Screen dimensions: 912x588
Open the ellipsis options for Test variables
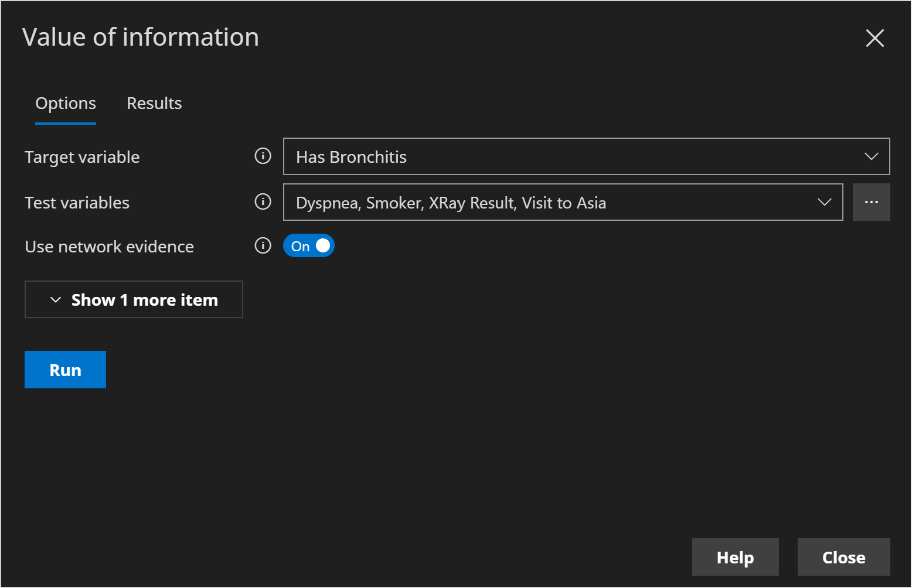[872, 201]
